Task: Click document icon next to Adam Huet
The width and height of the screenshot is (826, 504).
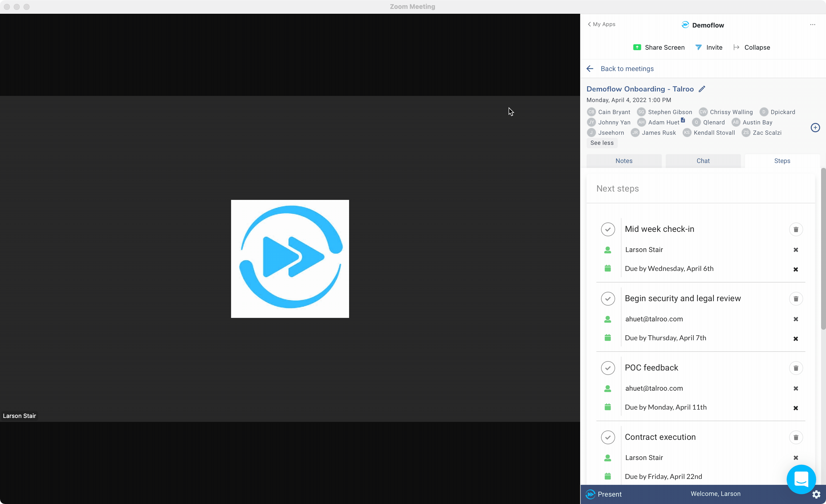Action: coord(683,120)
